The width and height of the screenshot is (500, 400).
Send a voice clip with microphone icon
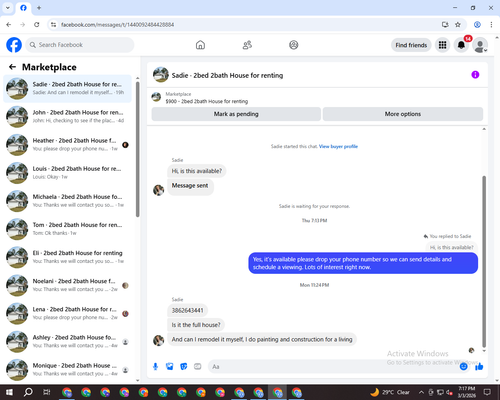155,367
